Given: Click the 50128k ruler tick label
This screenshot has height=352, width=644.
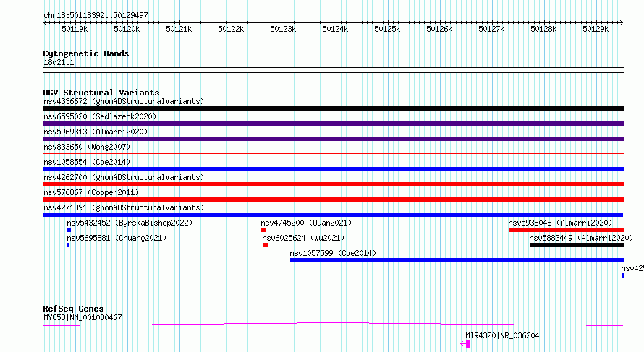Looking at the screenshot, I should tap(544, 29).
